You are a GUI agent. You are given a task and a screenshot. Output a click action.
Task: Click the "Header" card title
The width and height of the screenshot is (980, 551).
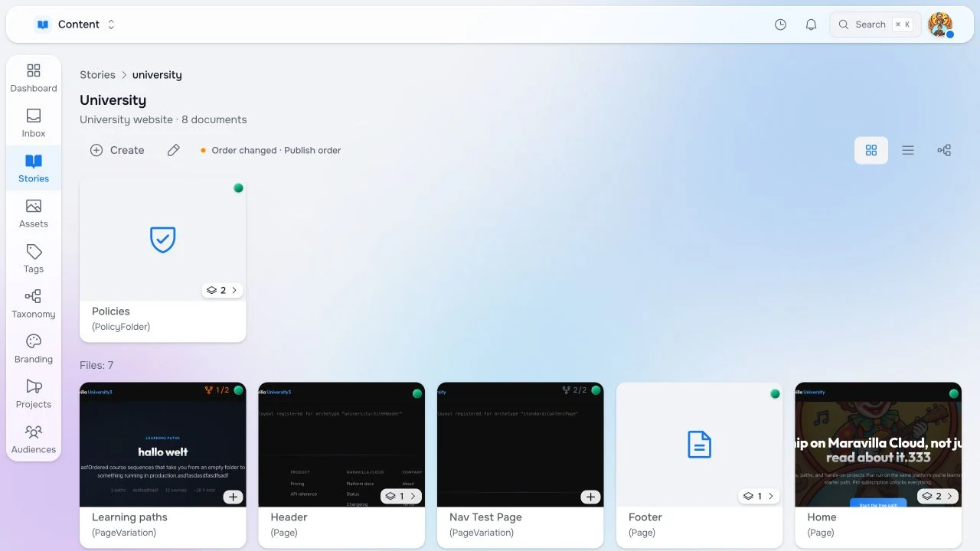point(289,517)
